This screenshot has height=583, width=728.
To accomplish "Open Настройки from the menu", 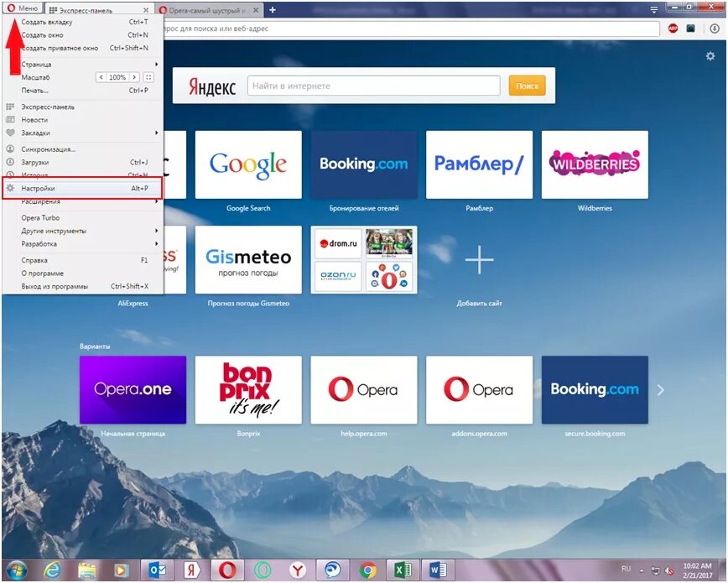I will [x=83, y=188].
